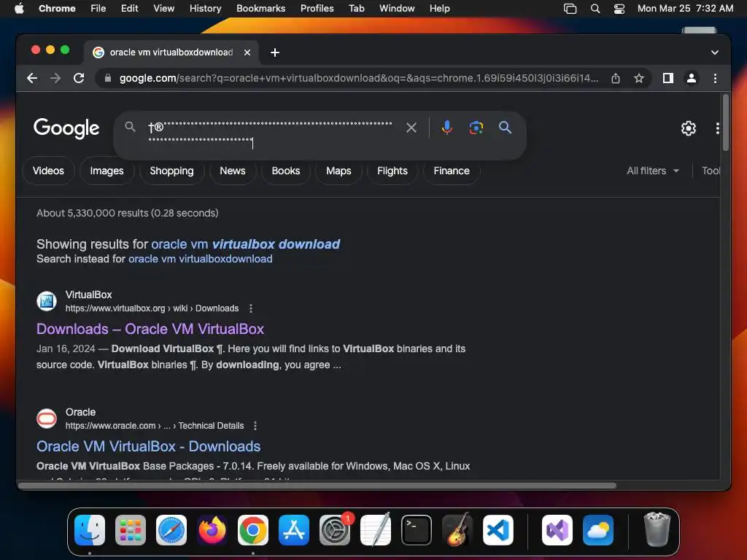Screen dimensions: 747x560
Task: Open Google apps dots beside the gear
Action: (717, 128)
